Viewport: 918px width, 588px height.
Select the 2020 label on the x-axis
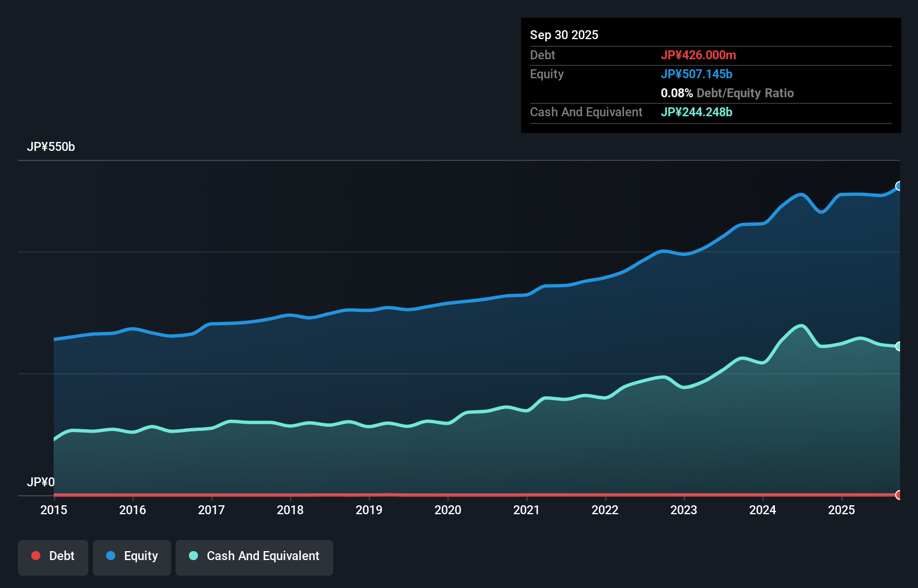(448, 510)
